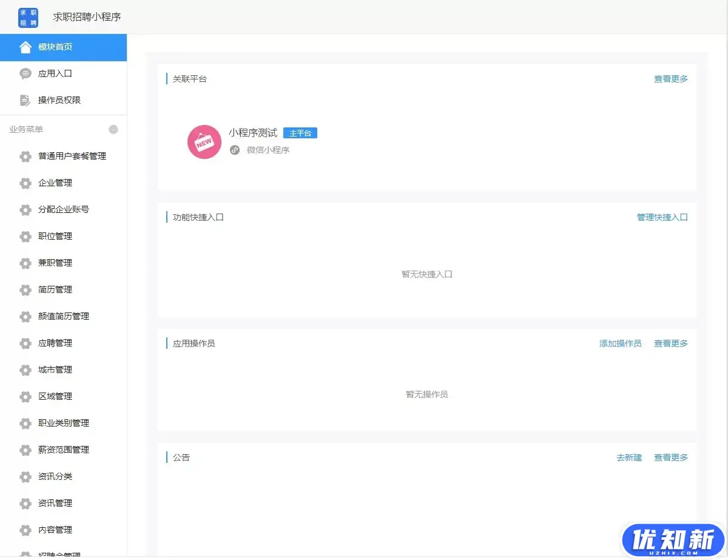The height and width of the screenshot is (560, 728).
Task: Click the pink NEW platform avatar
Action: tap(204, 142)
